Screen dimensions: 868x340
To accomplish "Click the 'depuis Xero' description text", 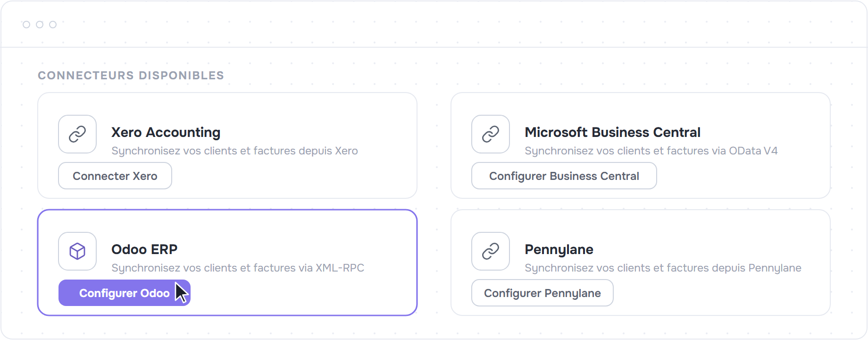I will [234, 151].
